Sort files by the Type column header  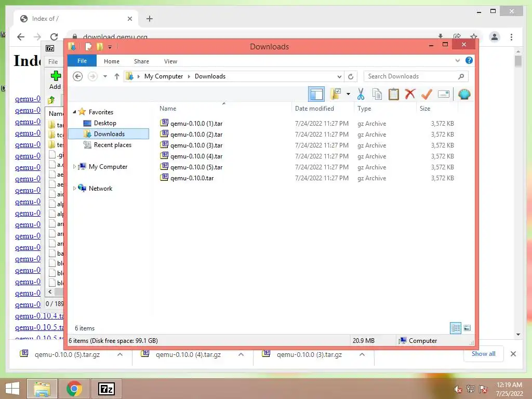pos(364,108)
